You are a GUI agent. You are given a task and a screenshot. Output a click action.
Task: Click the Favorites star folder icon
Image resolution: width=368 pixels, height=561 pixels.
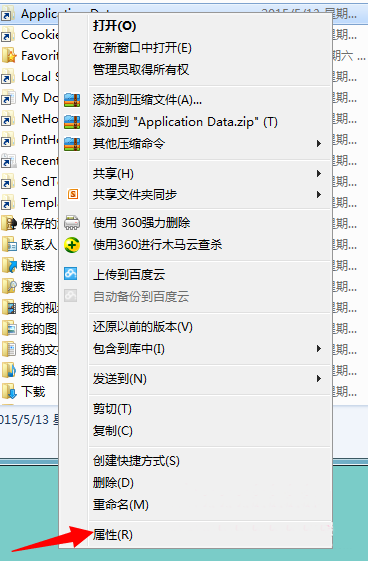9,55
